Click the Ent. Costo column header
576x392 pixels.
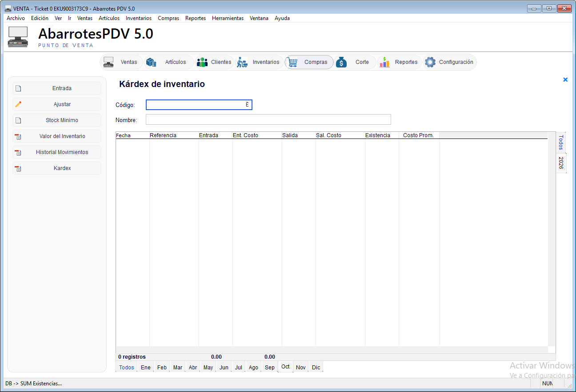click(257, 135)
